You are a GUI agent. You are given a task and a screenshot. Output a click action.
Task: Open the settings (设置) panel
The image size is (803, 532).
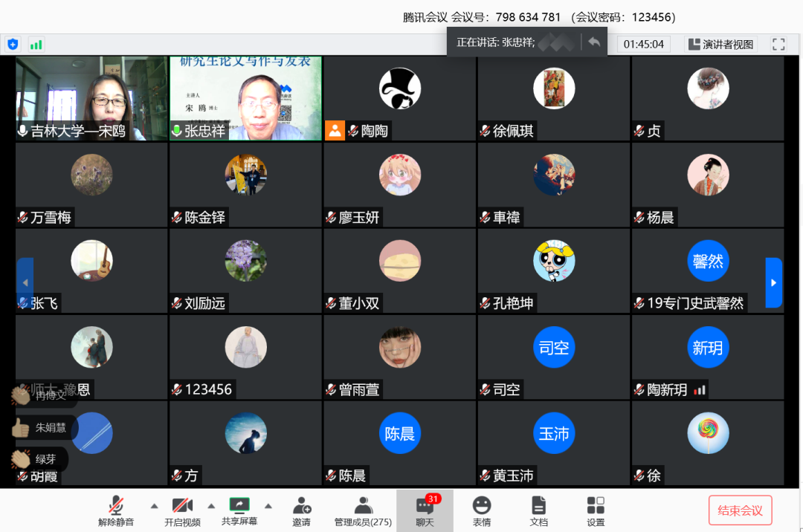(x=596, y=511)
